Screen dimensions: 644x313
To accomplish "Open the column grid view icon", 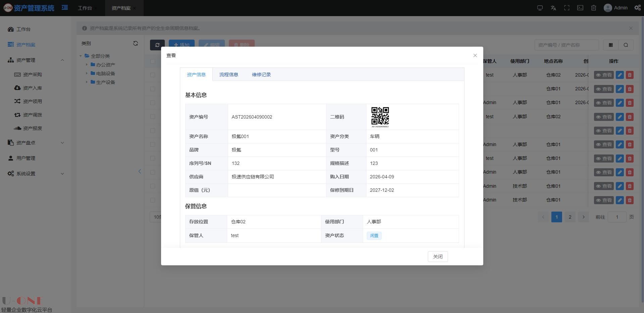I will pyautogui.click(x=611, y=45).
